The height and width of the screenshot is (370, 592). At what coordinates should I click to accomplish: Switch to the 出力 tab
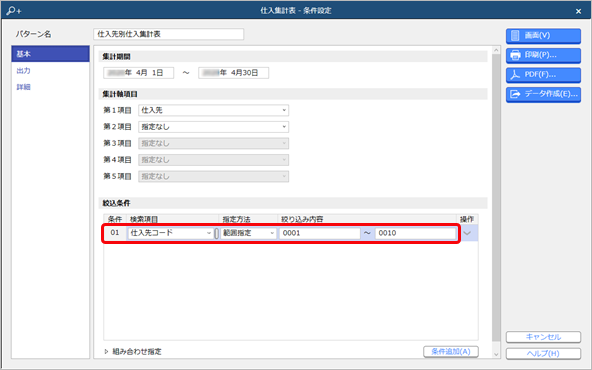click(23, 71)
